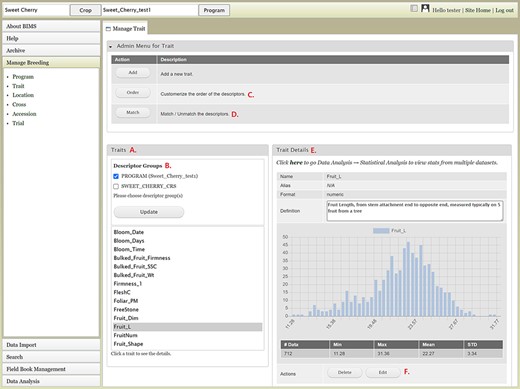
Task: Toggle the Fruit_L chart legend swatch
Action: point(381,231)
